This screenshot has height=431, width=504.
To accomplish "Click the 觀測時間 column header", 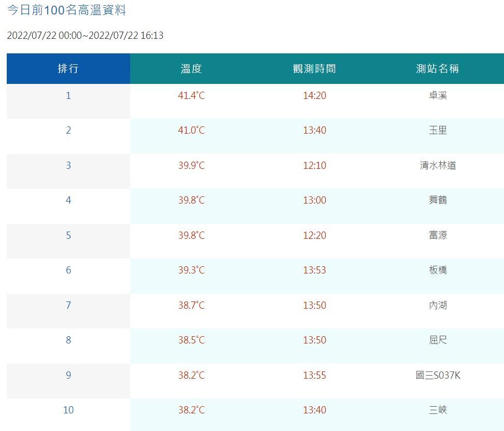I will pos(314,68).
